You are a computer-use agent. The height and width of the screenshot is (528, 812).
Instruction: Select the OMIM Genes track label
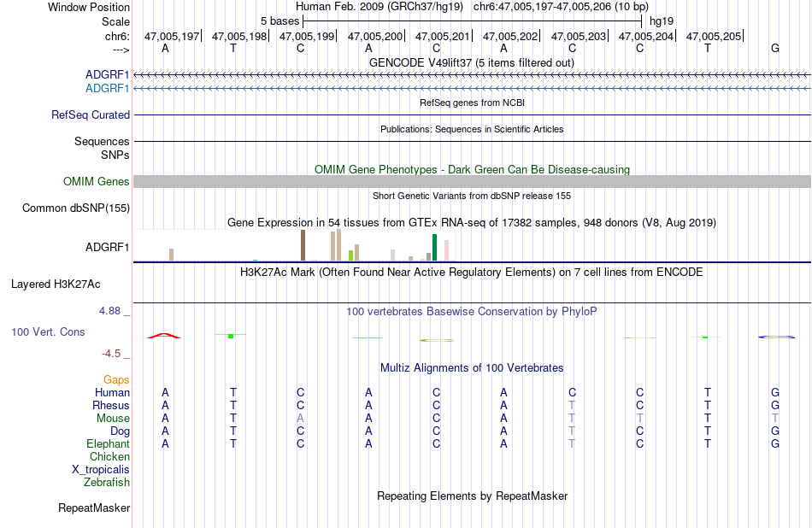96,182
